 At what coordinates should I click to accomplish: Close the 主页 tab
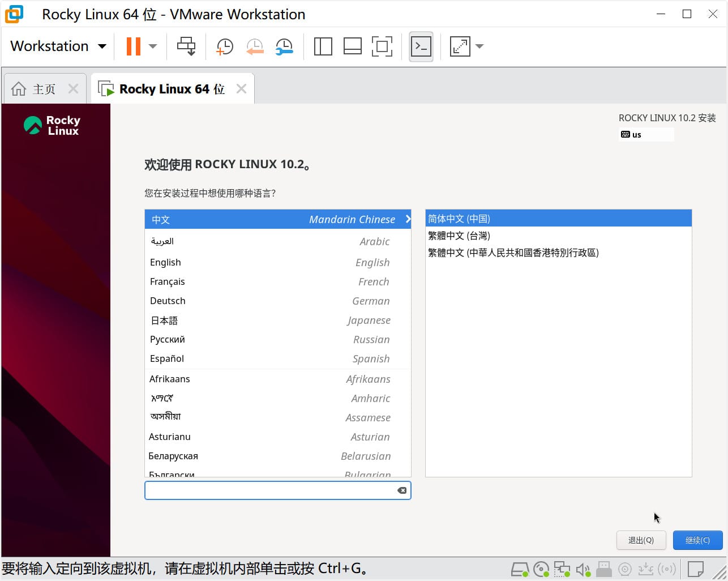73,88
